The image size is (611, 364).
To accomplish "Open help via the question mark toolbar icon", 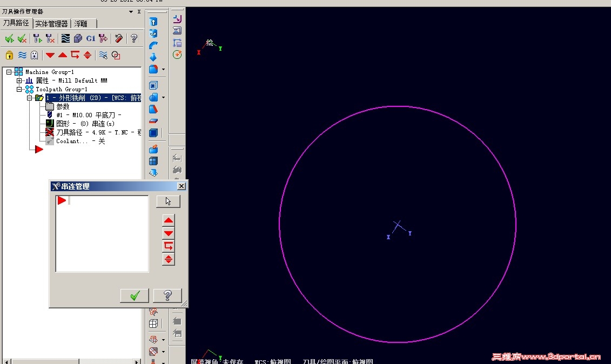I will click(134, 38).
